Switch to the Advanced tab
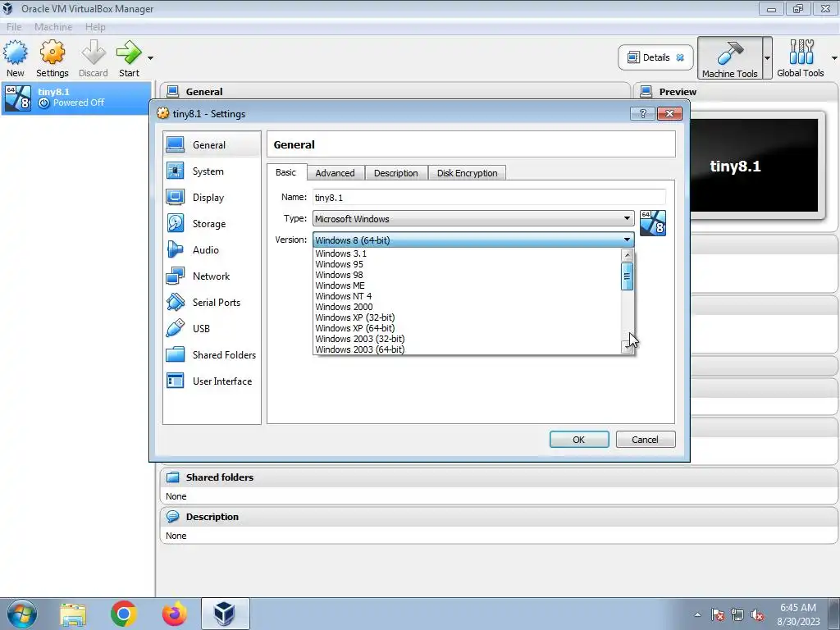 click(x=335, y=172)
